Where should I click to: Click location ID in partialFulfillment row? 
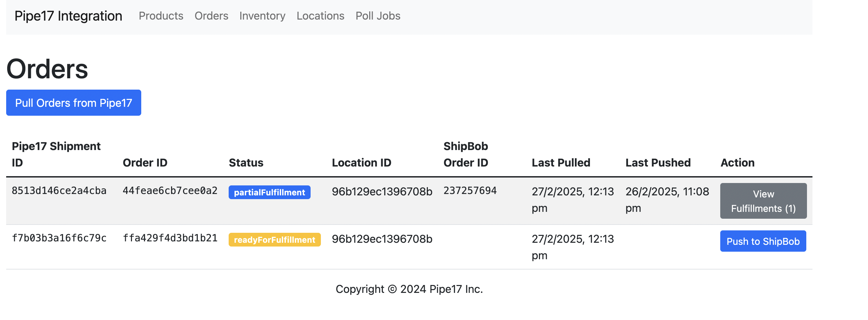[382, 191]
